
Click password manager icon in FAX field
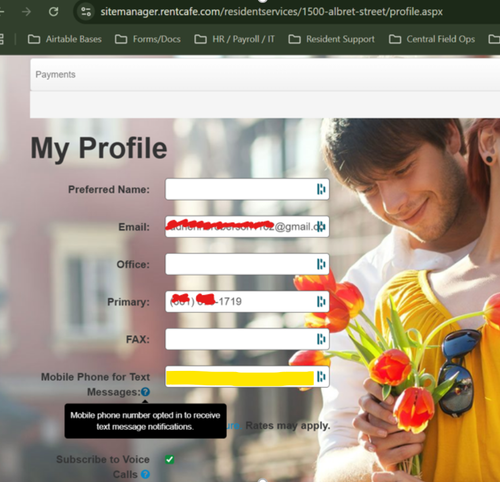point(321,339)
